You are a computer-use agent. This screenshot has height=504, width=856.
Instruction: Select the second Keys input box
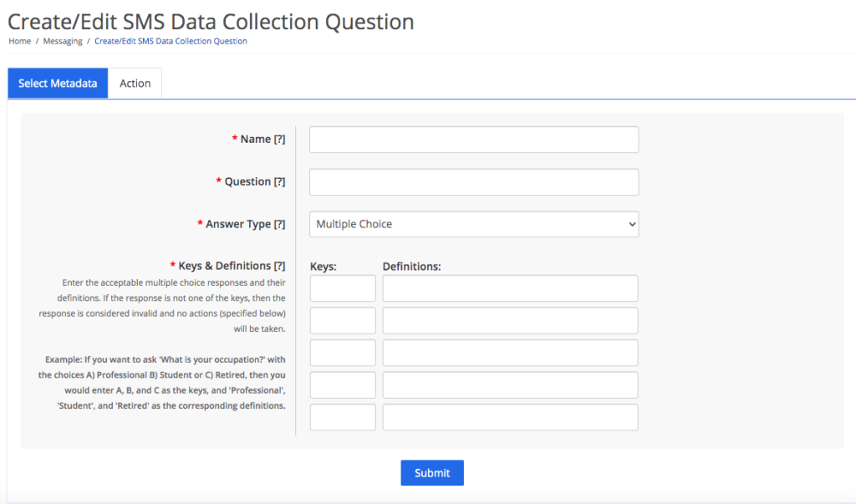(x=342, y=320)
